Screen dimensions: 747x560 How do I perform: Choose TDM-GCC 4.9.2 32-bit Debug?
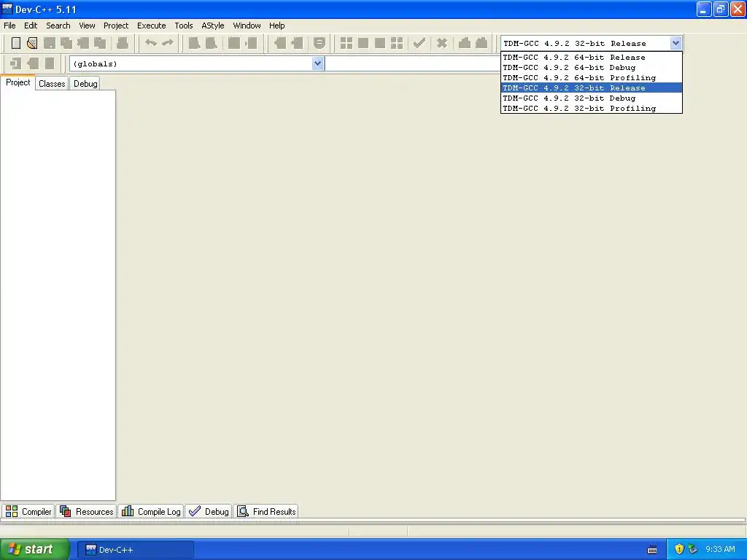click(591, 98)
